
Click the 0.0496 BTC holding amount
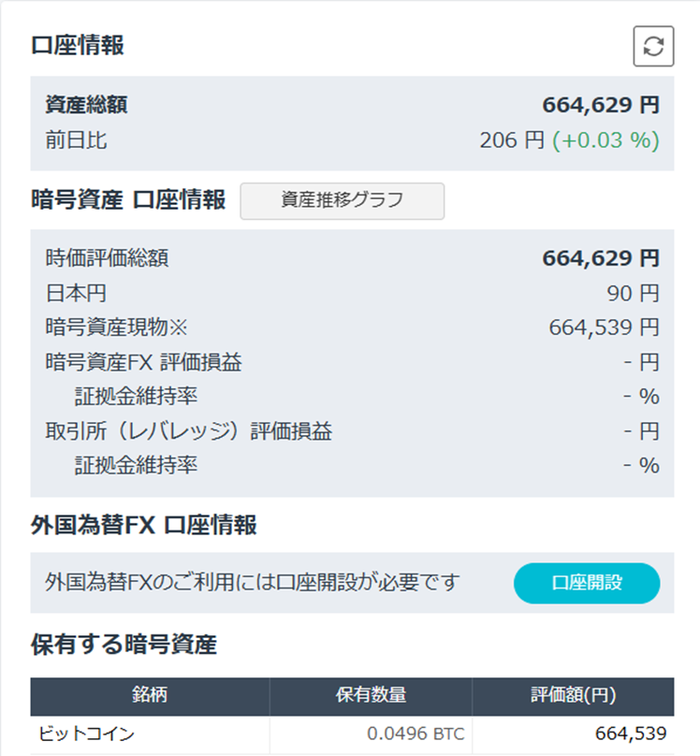pos(416,734)
